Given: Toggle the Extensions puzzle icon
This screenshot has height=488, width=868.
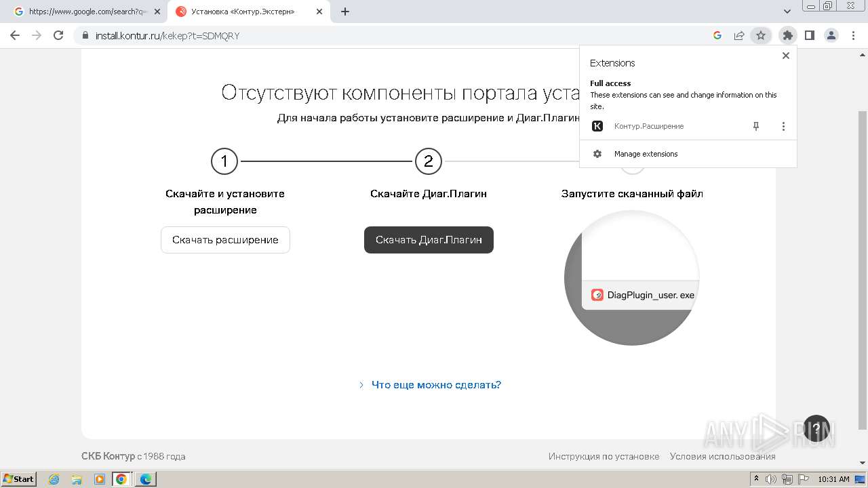Looking at the screenshot, I should coord(787,35).
